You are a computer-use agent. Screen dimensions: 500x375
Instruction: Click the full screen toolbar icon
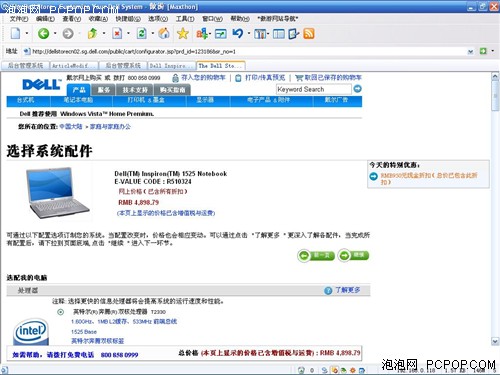(220, 34)
